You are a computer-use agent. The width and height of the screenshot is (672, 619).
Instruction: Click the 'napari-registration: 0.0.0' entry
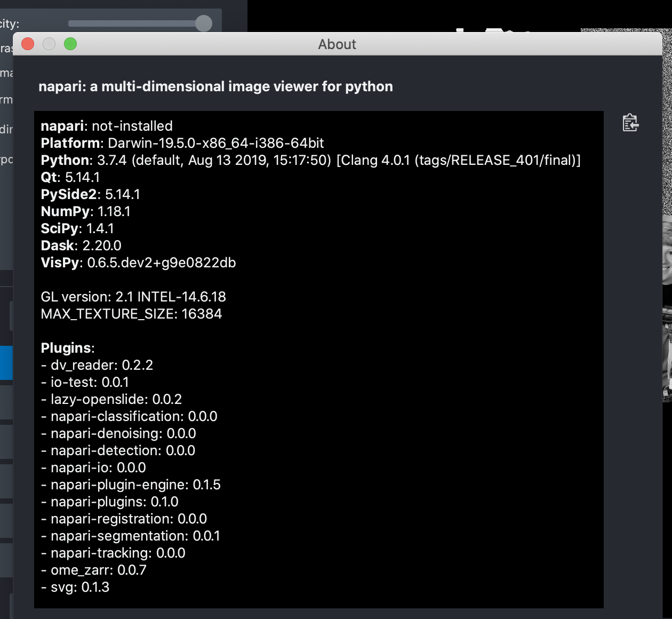tap(124, 519)
